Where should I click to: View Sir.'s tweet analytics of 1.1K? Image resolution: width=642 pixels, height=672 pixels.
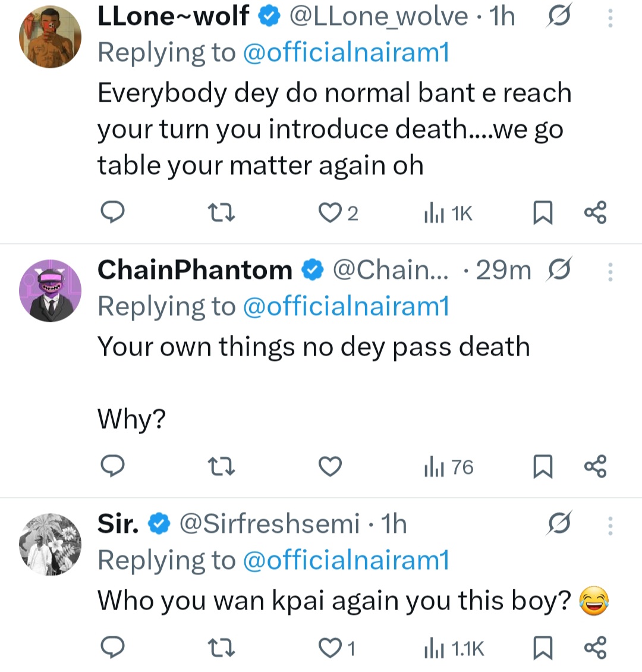click(454, 648)
